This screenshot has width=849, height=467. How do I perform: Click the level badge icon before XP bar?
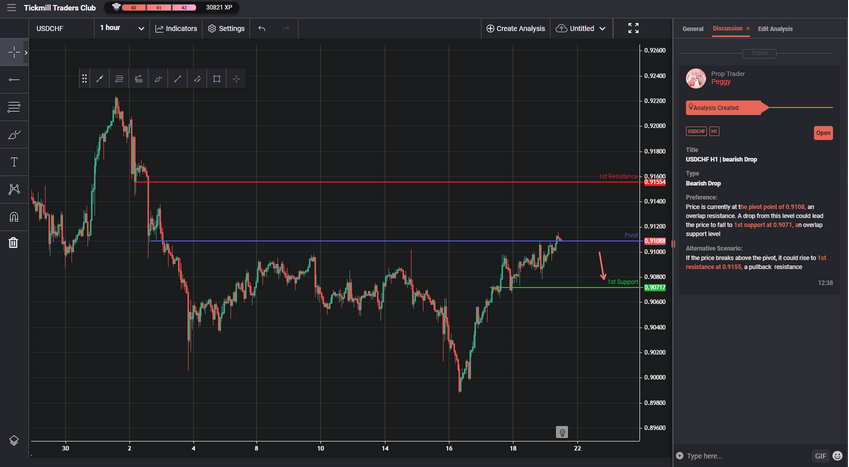(x=116, y=7)
